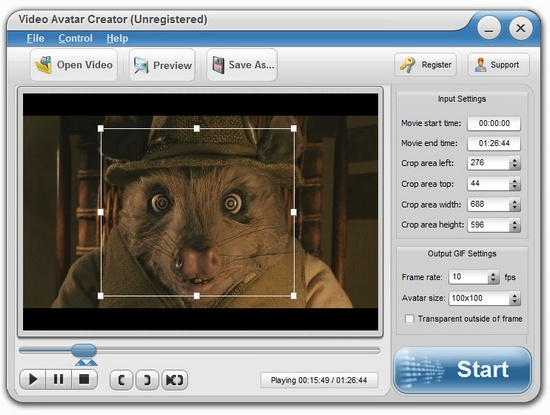Viewport: 550px width, 415px height.
Task: Click the bottom-left crop handle
Action: pyautogui.click(x=101, y=296)
